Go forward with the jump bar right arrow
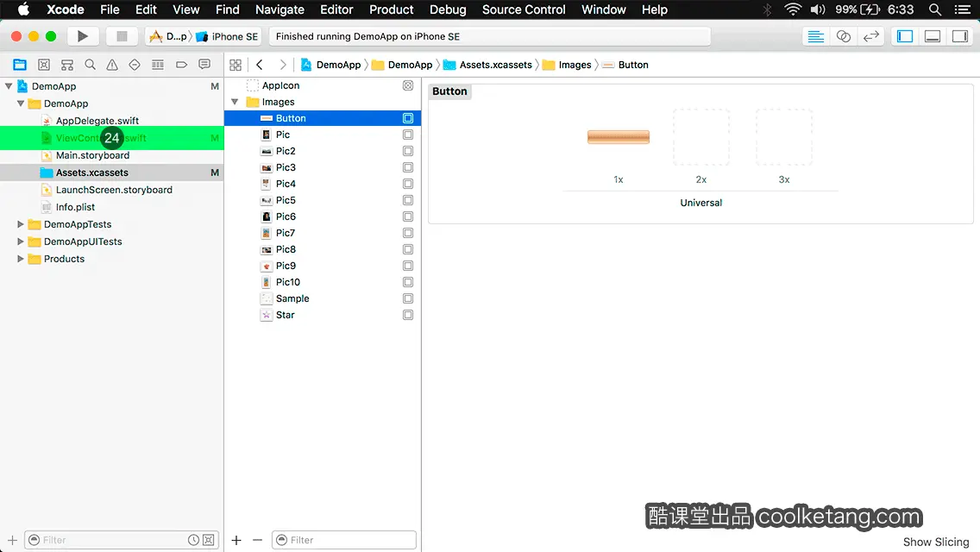The width and height of the screenshot is (980, 552). coord(282,65)
